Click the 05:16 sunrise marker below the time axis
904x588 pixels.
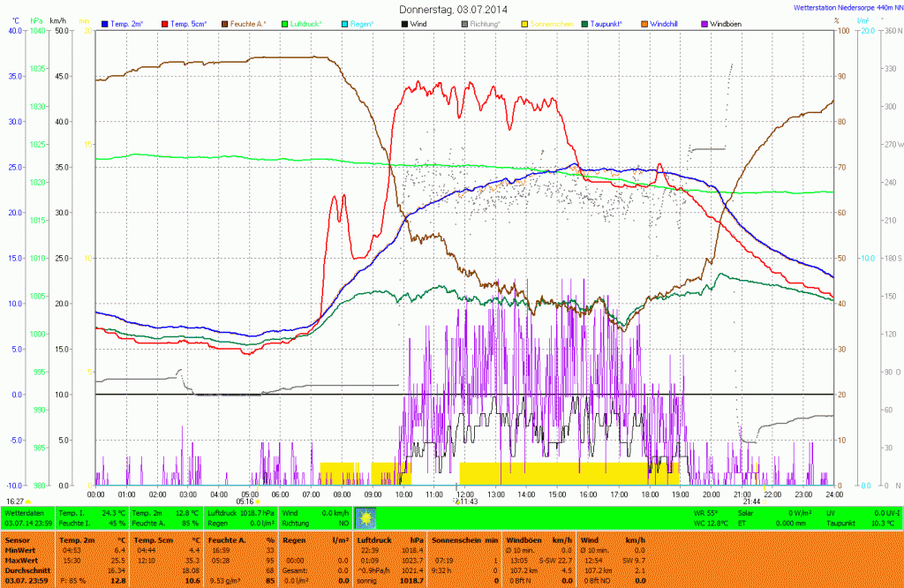click(x=246, y=501)
